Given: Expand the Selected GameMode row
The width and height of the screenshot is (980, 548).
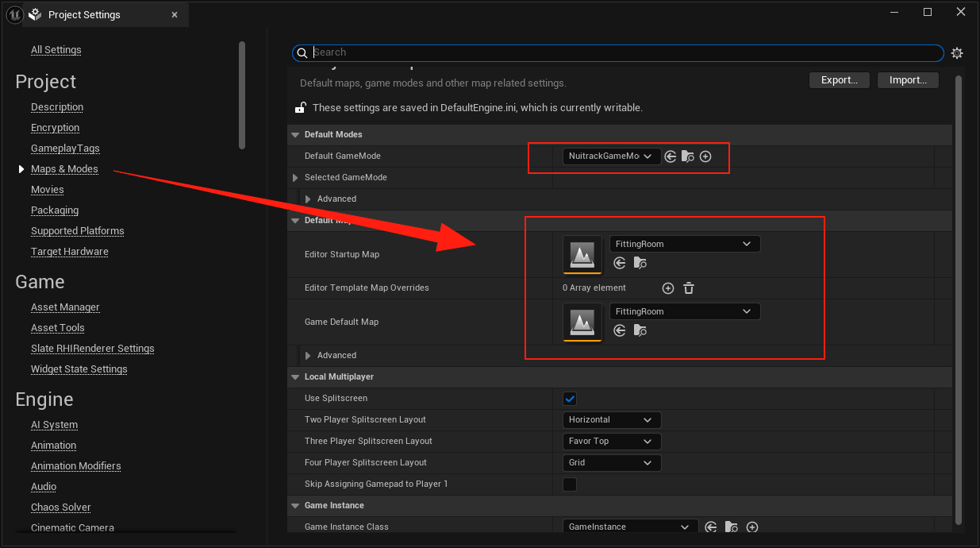Looking at the screenshot, I should point(296,177).
